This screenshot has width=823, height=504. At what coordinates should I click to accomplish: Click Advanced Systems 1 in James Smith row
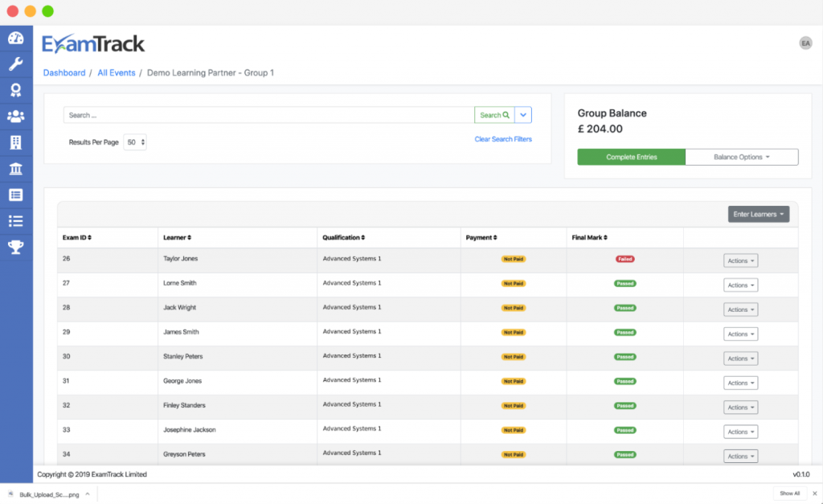click(x=352, y=332)
